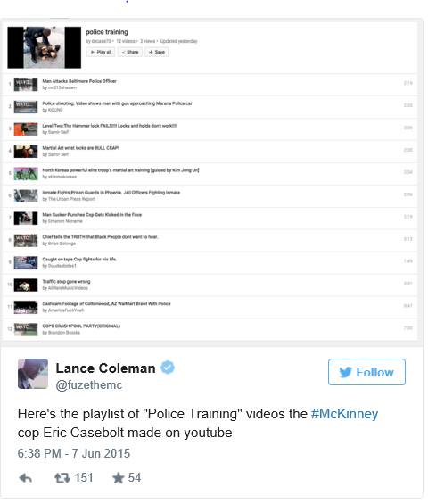Click the reply arrow icon under tweet

tap(25, 478)
